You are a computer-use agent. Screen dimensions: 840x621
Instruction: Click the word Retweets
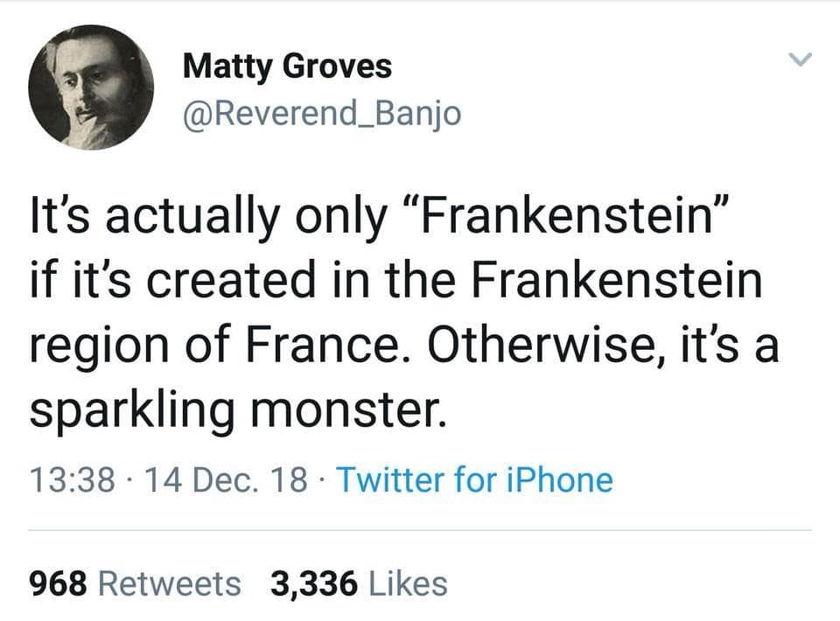click(x=170, y=583)
